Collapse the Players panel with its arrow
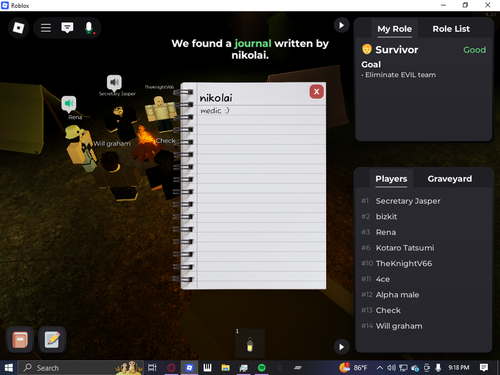This screenshot has height=375, width=500. coord(341,347)
